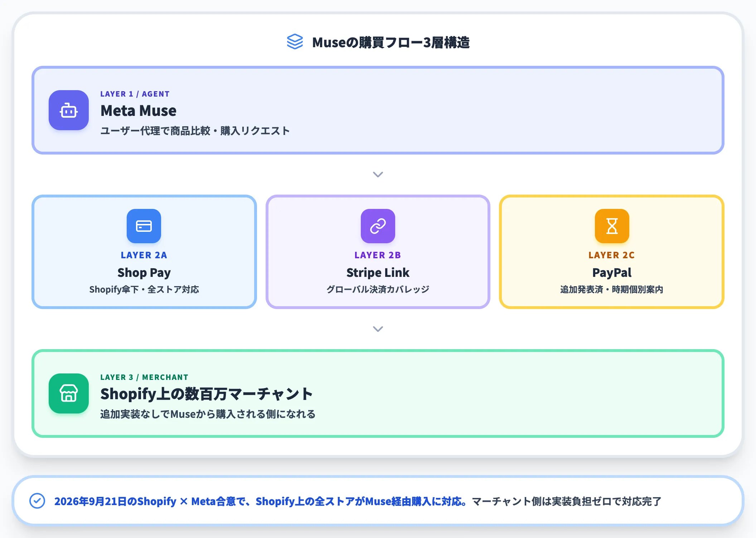Click the Stripe Link heading
The width and height of the screenshot is (756, 538).
click(x=378, y=273)
